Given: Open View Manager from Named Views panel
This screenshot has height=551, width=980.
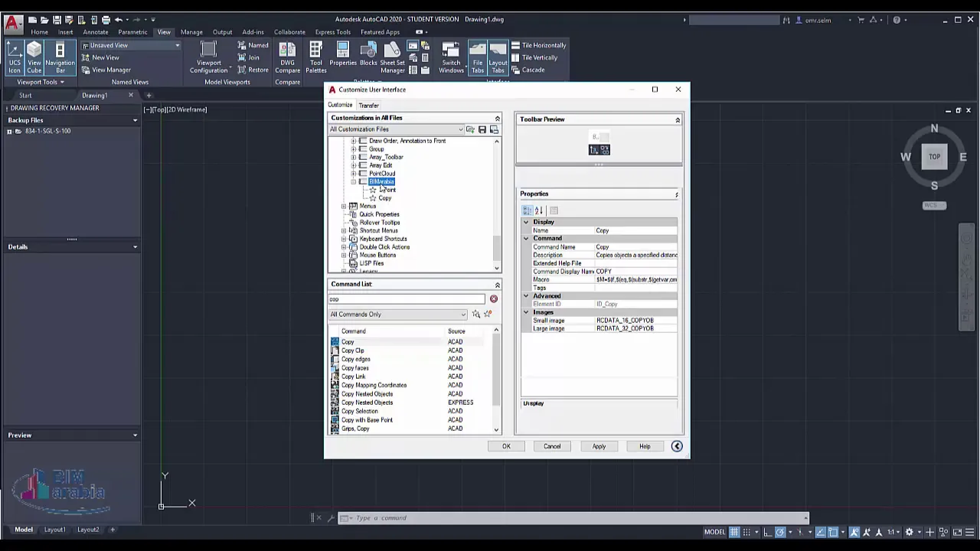Looking at the screenshot, I should pyautogui.click(x=106, y=70).
